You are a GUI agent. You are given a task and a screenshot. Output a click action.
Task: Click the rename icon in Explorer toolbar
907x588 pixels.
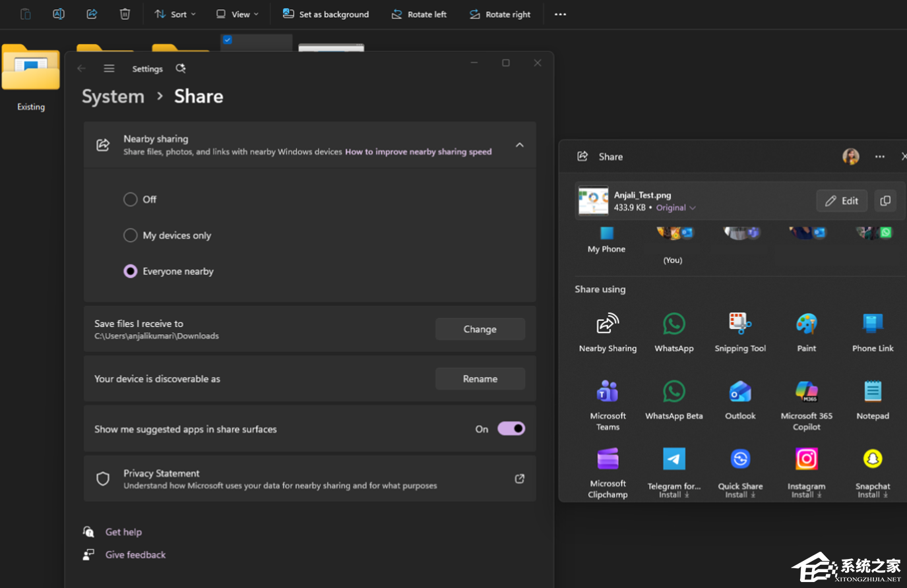tap(59, 14)
